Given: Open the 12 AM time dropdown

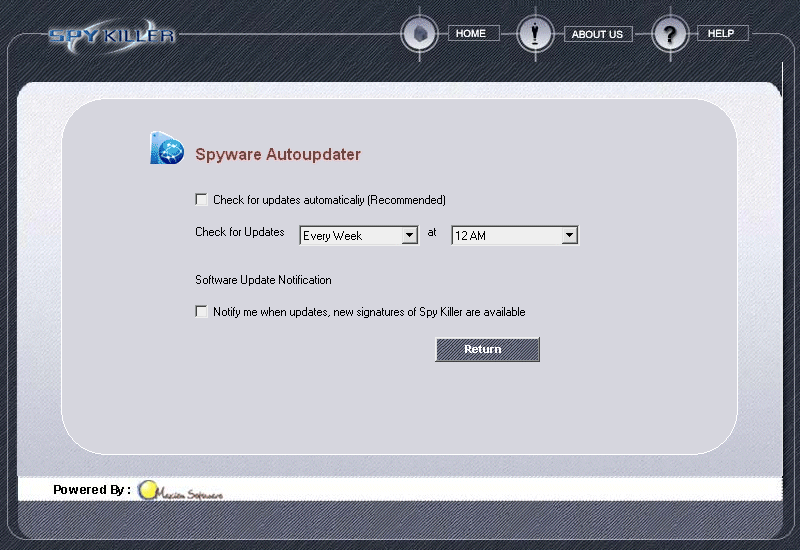Looking at the screenshot, I should [515, 236].
